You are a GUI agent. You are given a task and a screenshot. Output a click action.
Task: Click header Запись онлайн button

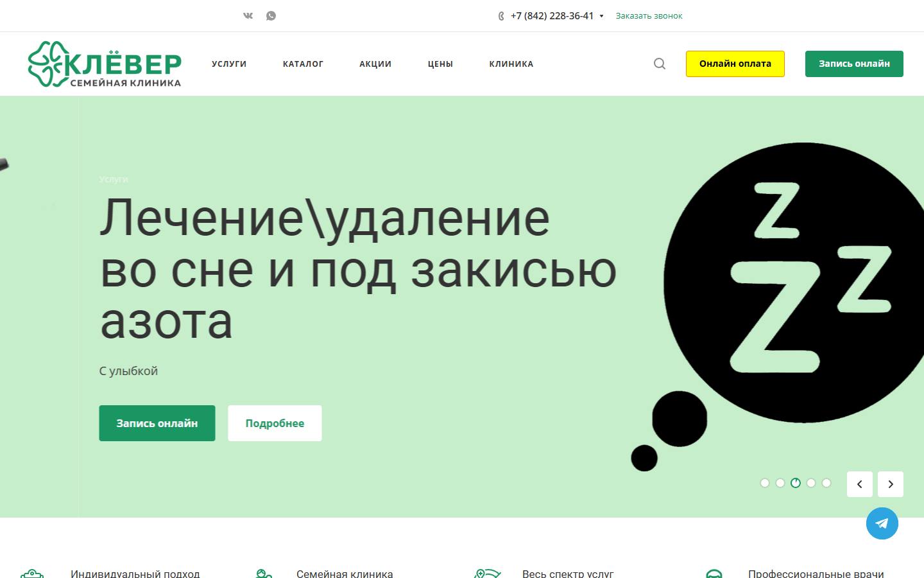pos(854,64)
